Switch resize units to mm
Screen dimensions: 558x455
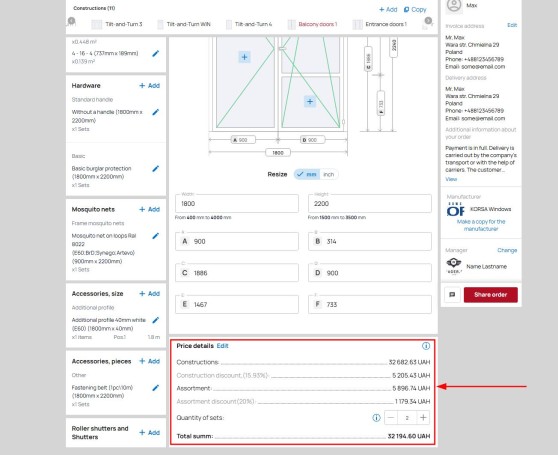pyautogui.click(x=307, y=174)
